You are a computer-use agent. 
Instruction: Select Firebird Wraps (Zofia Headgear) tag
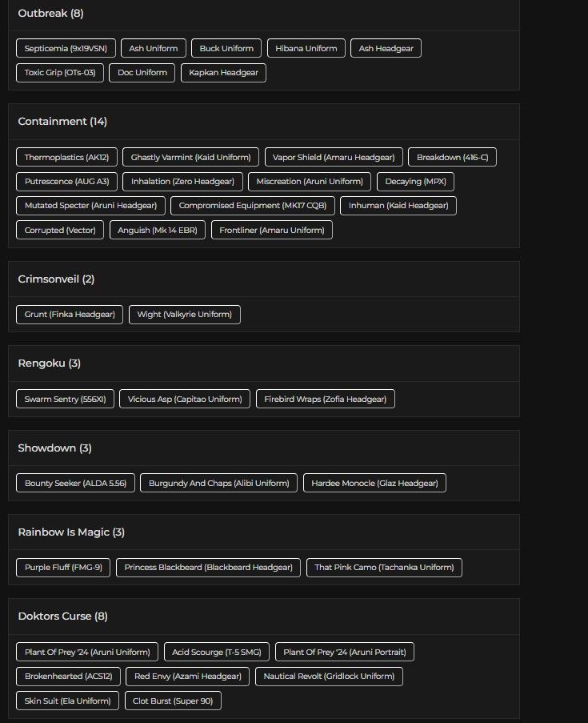pos(325,399)
